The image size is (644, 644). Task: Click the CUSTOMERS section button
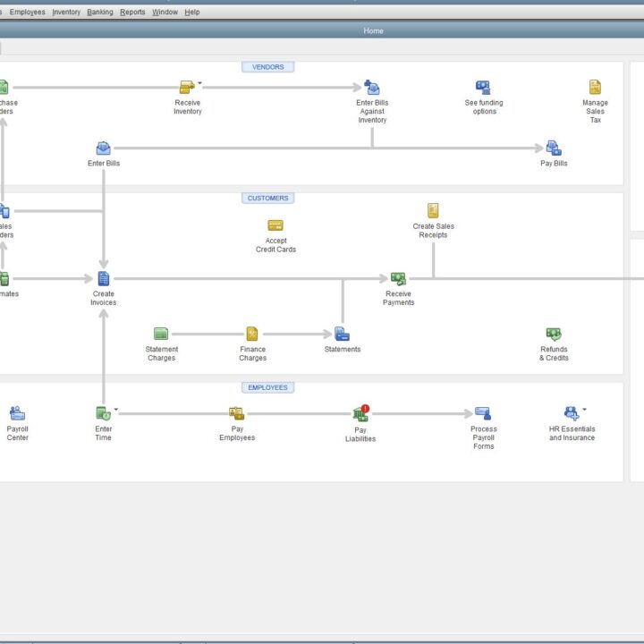point(267,198)
